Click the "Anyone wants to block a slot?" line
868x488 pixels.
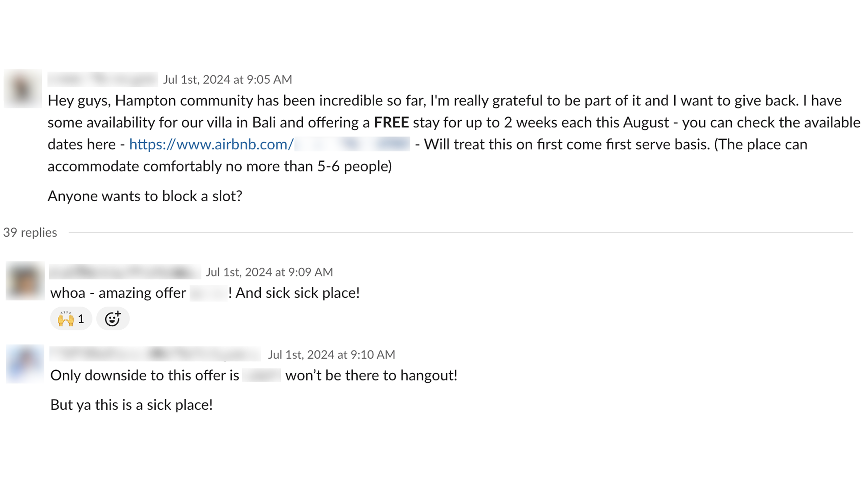coord(145,196)
